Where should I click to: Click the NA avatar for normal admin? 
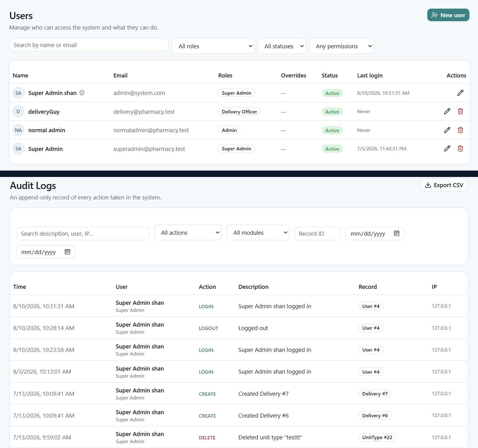18,130
